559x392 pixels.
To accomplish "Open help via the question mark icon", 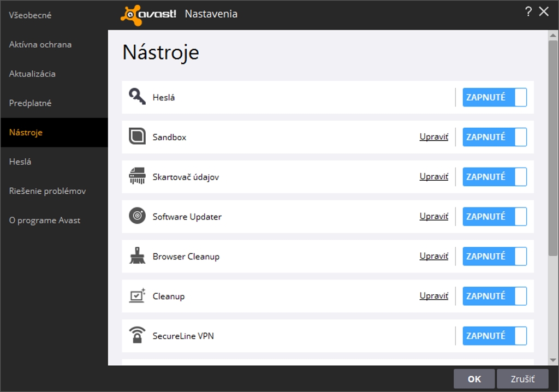I will coord(528,12).
